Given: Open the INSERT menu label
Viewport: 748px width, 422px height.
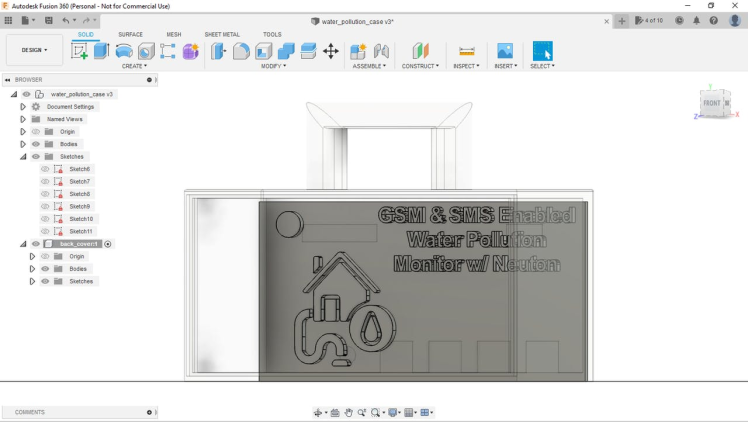Looking at the screenshot, I should click(x=506, y=66).
